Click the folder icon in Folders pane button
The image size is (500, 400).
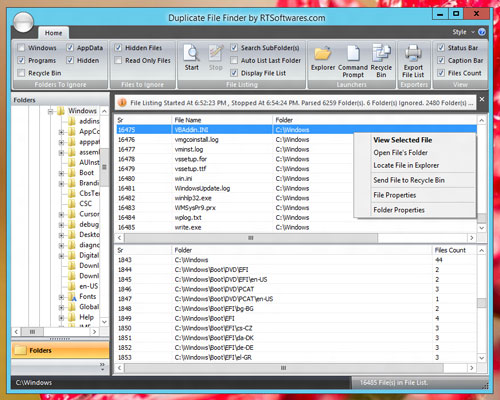pyautogui.click(x=20, y=350)
